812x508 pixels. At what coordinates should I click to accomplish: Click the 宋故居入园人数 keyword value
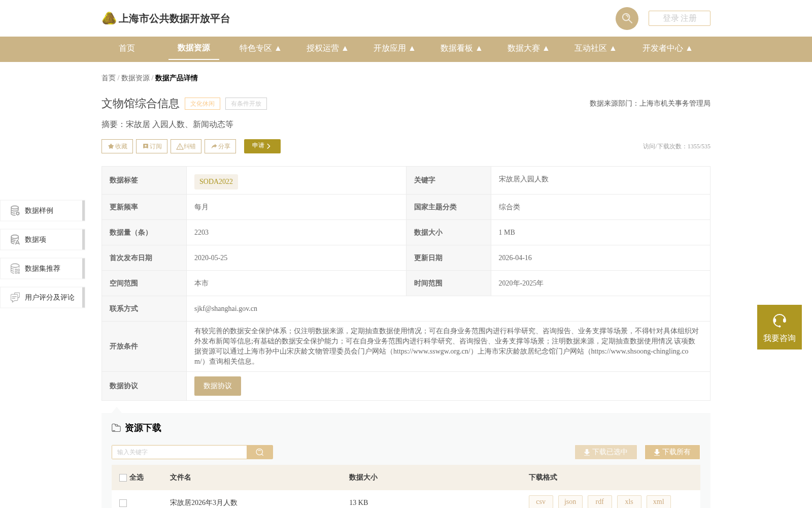coord(523,179)
